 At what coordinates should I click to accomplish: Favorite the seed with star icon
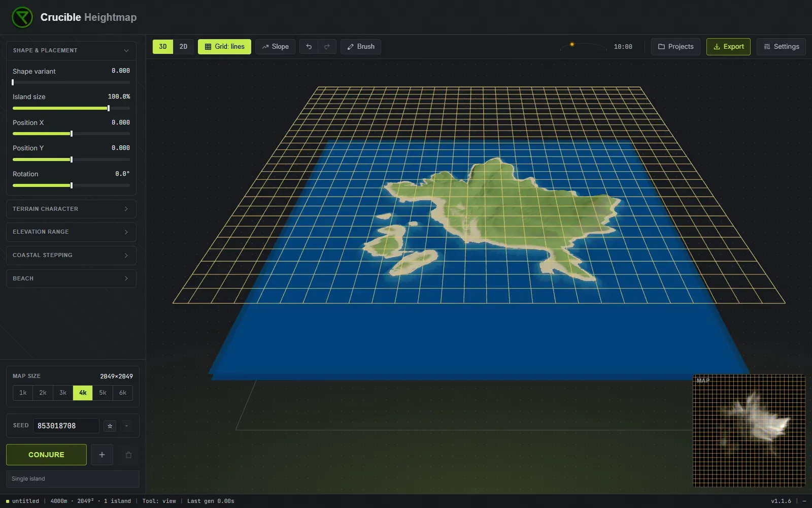coord(110,426)
